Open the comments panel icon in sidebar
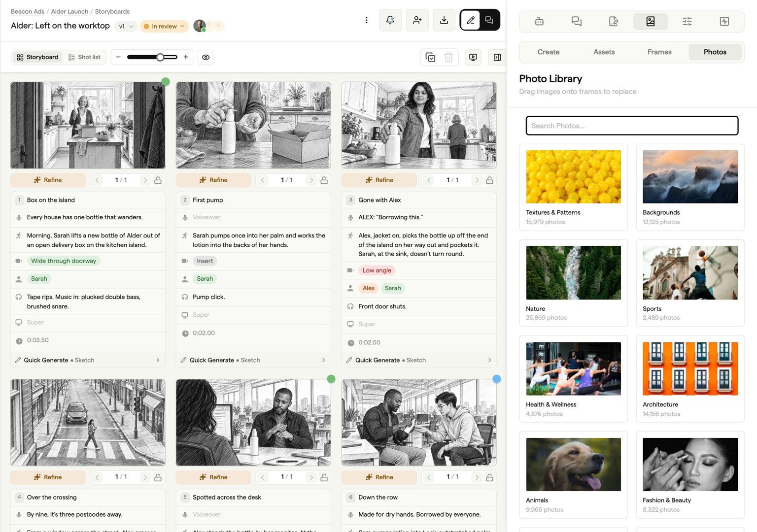Image resolution: width=757 pixels, height=532 pixels. [577, 21]
